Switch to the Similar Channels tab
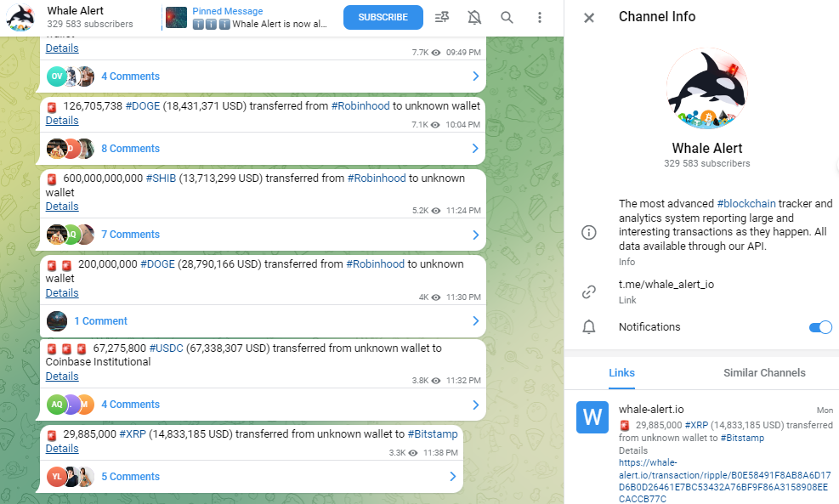Screen dimensions: 839x504 coord(764,372)
